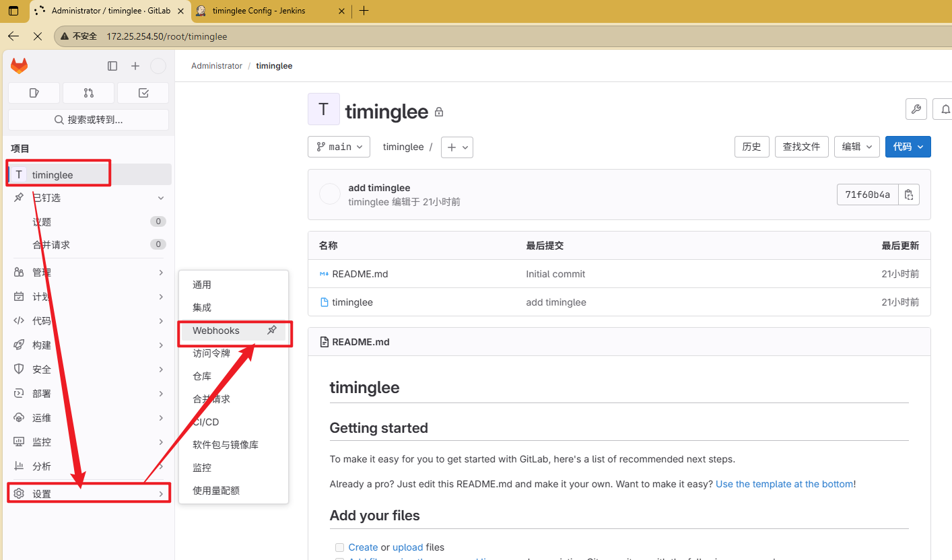Click Initial commit message link

555,274
